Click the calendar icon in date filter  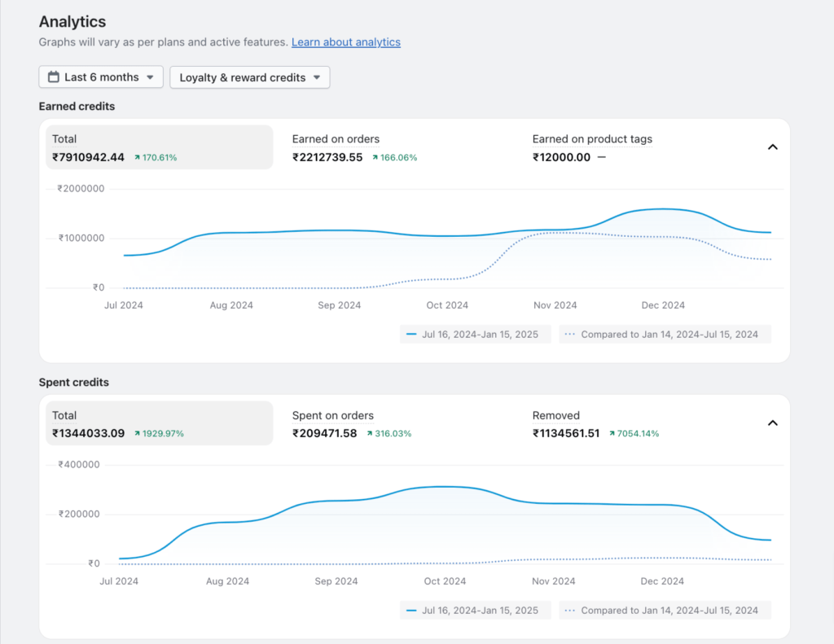click(x=54, y=77)
